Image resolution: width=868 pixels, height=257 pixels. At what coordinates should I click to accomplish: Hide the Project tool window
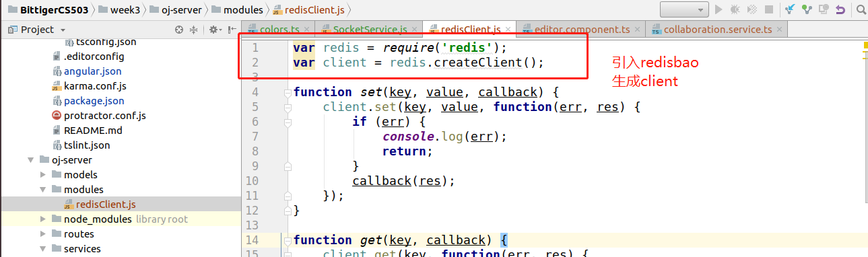click(232, 30)
